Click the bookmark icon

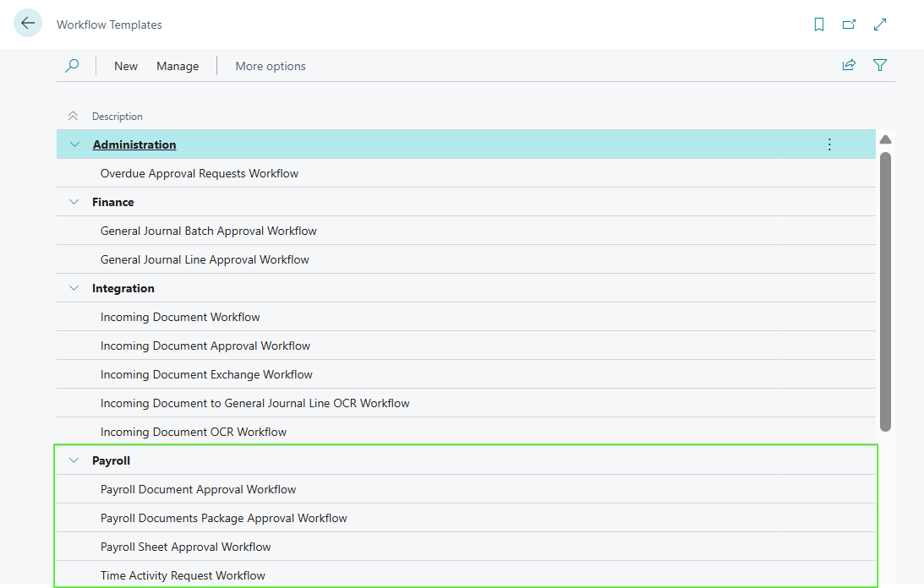818,24
